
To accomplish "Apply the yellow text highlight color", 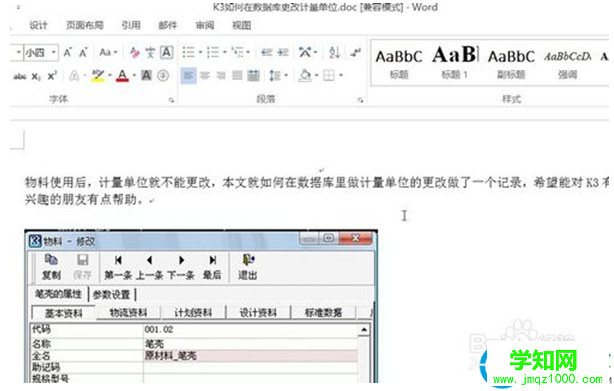I will pos(98,76).
